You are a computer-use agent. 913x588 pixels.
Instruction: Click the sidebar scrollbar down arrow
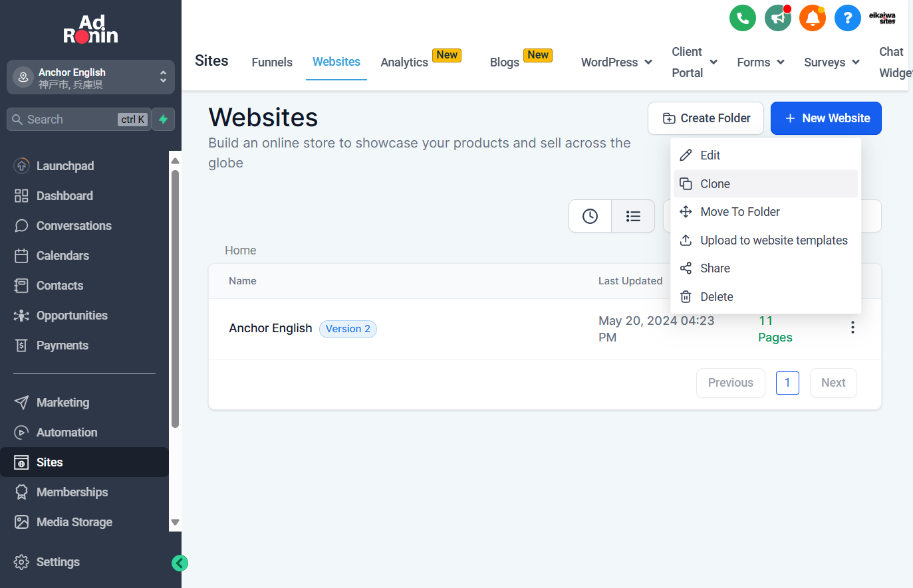click(x=176, y=522)
